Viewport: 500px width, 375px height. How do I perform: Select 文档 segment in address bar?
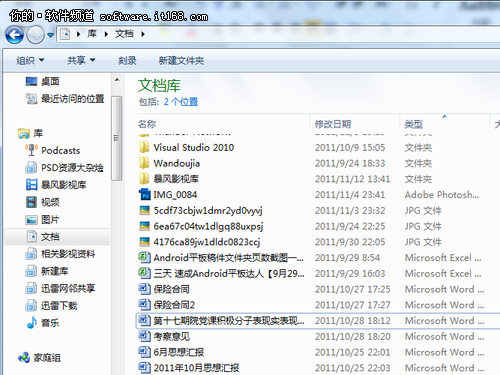[124, 34]
